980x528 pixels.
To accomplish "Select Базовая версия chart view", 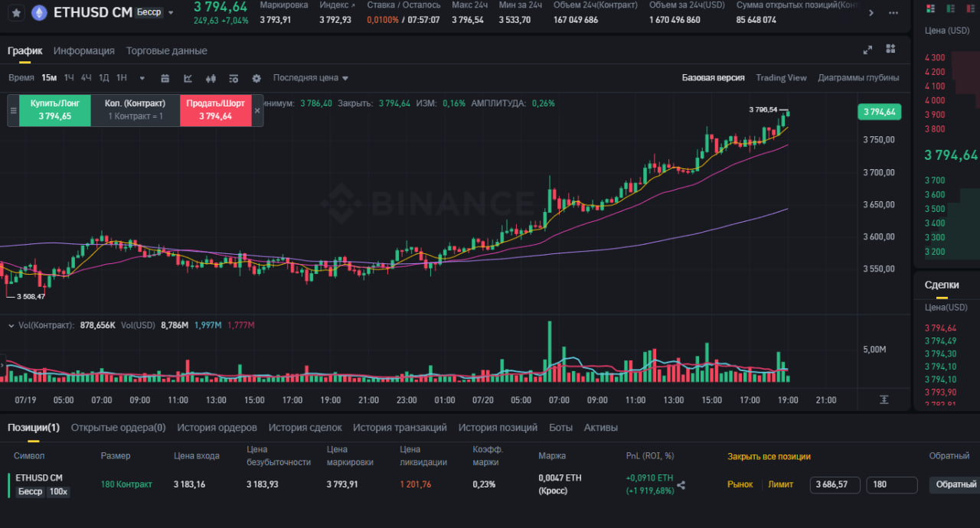I will point(713,78).
